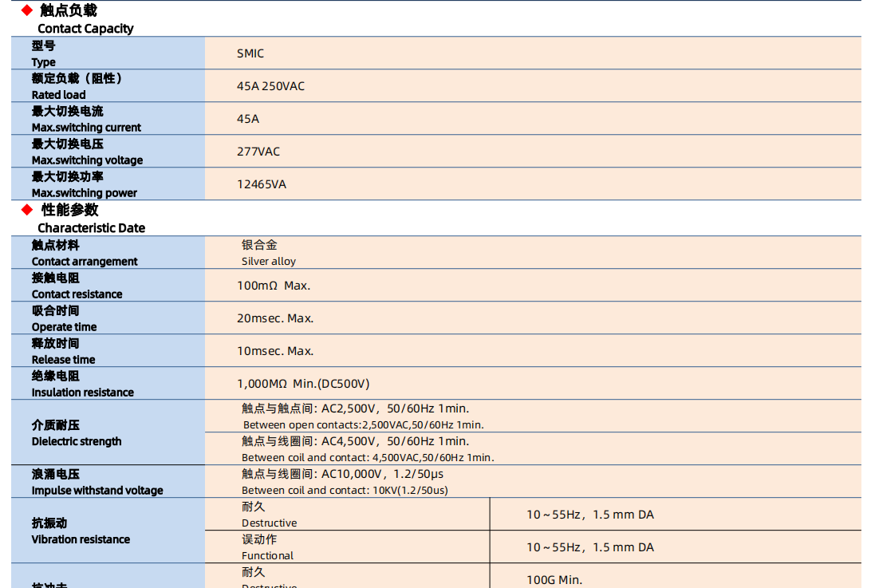The width and height of the screenshot is (875, 588).
Task: Select the 20msec. Max. operate time value
Action: tap(275, 318)
